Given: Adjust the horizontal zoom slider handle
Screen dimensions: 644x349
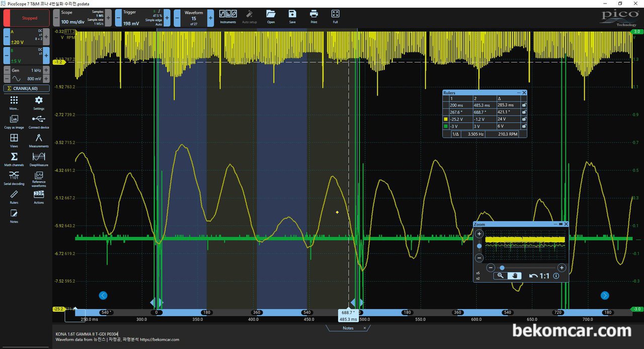Looking at the screenshot, I should [x=502, y=268].
